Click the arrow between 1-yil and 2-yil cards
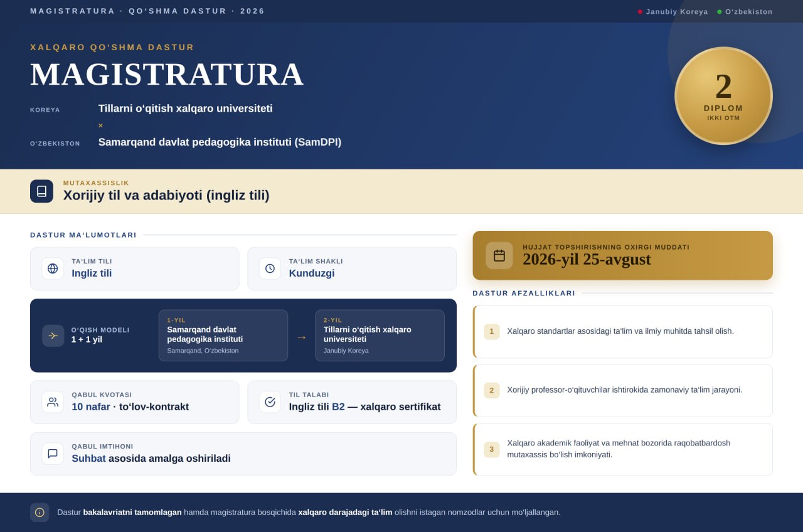The image size is (803, 532). (x=302, y=337)
